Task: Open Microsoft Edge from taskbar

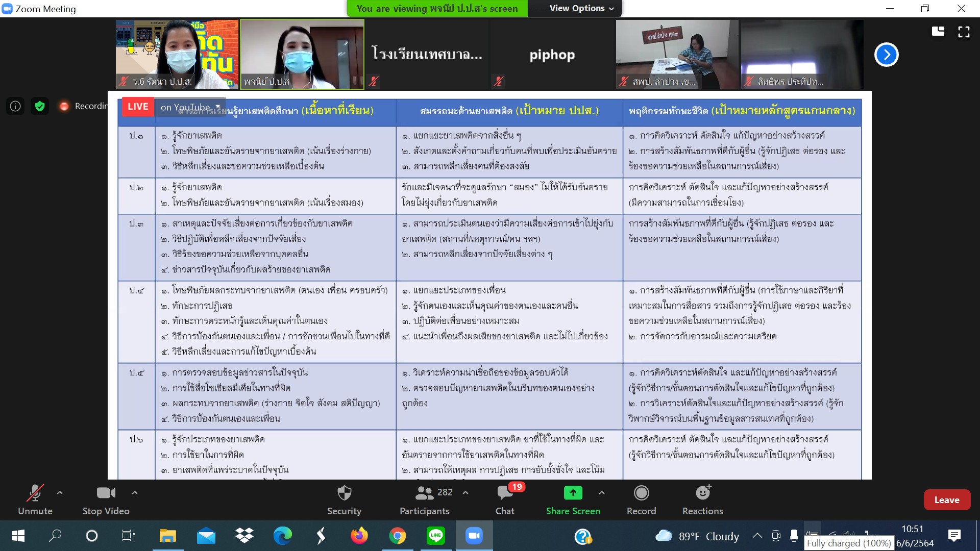Action: pyautogui.click(x=283, y=536)
